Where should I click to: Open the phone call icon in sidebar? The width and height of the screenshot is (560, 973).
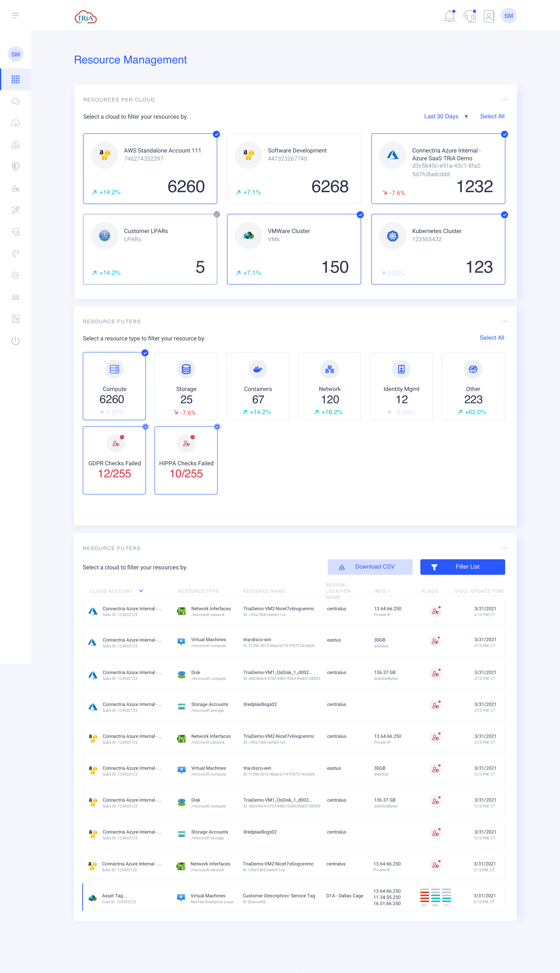pos(15,253)
